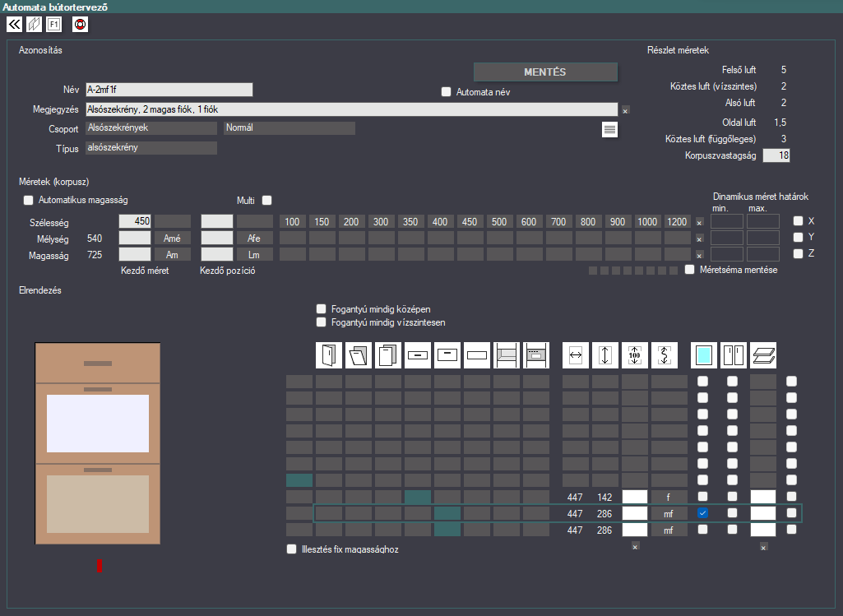Click the cyan glass panel icon
Screen dimensions: 843x616
click(704, 355)
